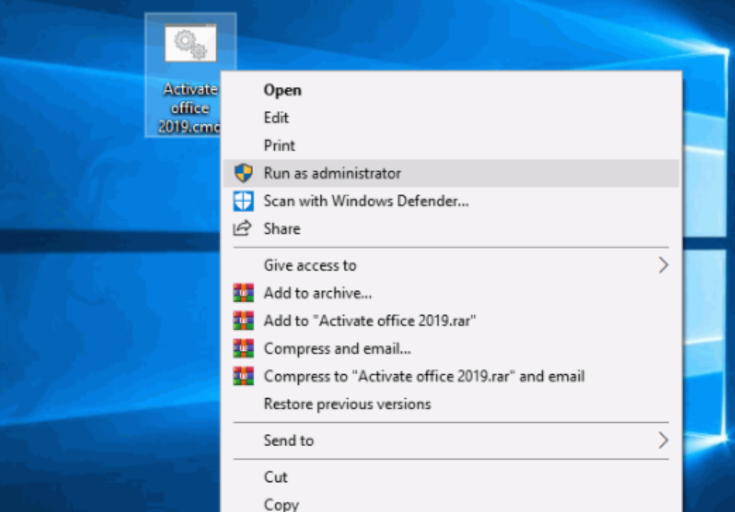Click the WinRAR icon next to Add to archive...
The image size is (735, 512).
(243, 293)
